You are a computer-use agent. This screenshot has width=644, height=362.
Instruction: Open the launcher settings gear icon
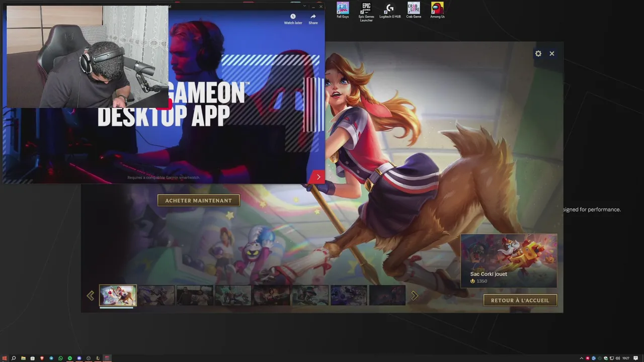(x=538, y=53)
